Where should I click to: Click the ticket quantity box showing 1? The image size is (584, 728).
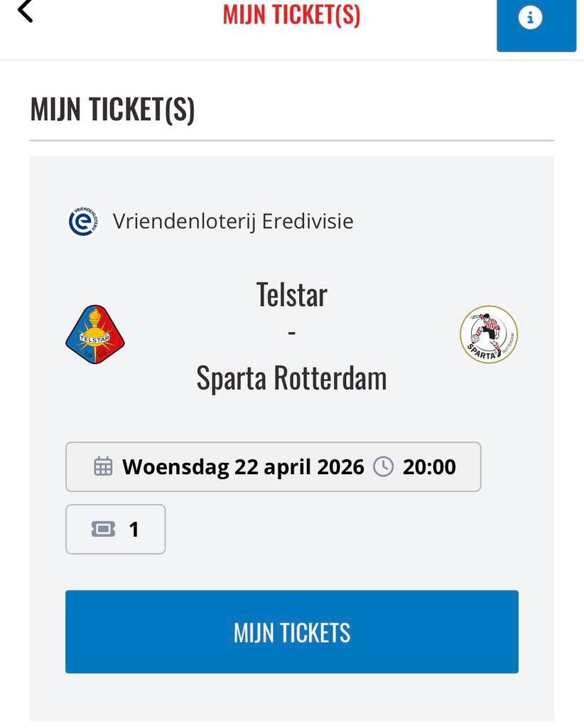pos(116,529)
